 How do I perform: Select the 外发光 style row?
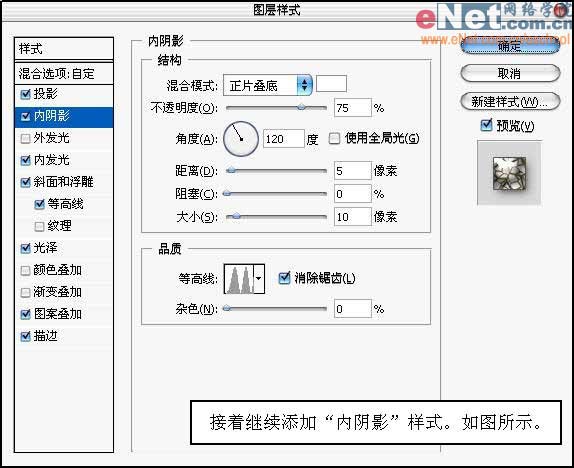64,138
